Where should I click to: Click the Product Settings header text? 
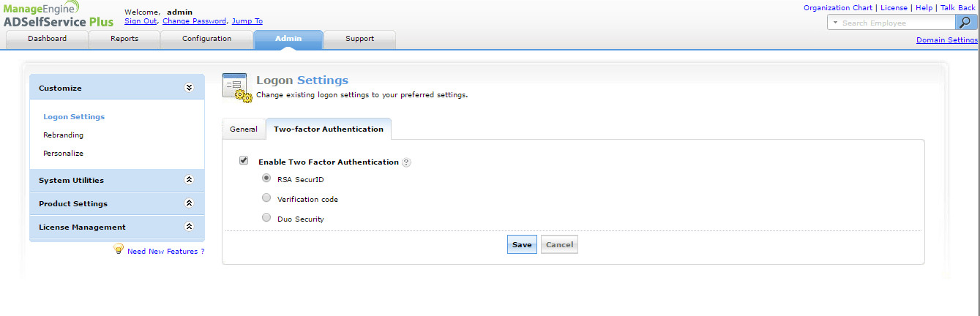(73, 203)
